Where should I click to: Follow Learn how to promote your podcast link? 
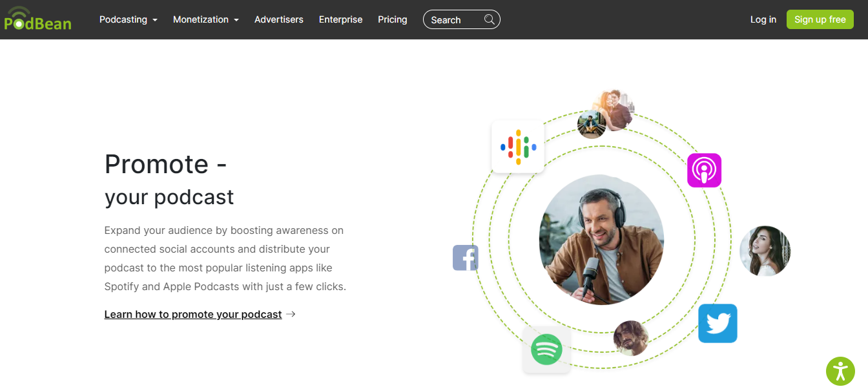[193, 314]
